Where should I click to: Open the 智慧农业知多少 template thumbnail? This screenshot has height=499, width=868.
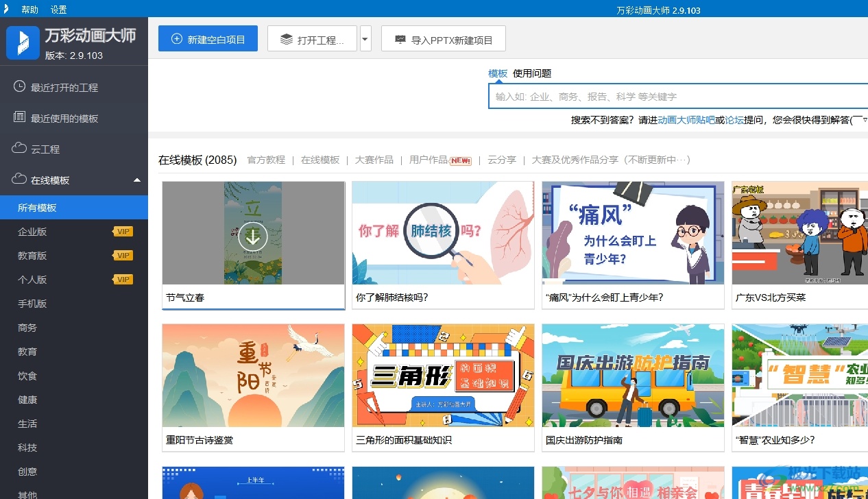pos(800,376)
